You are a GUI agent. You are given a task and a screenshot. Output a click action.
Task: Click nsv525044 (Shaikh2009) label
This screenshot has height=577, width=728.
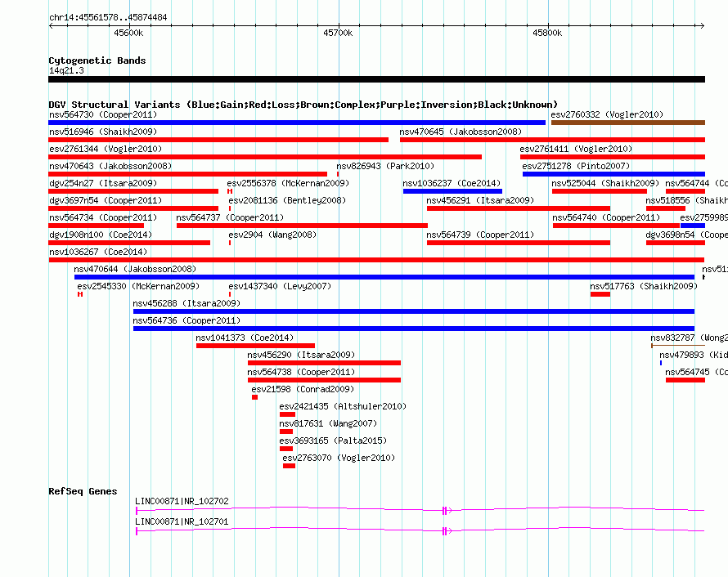pos(605,183)
